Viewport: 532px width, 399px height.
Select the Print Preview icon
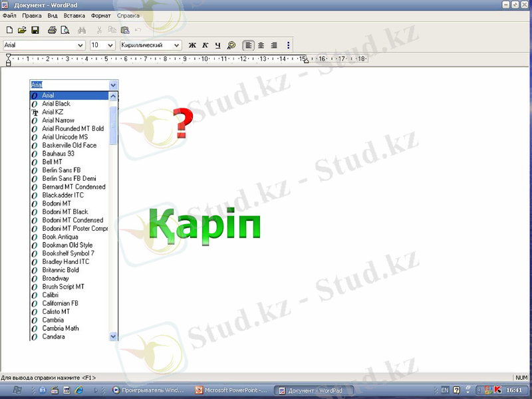coord(65,29)
